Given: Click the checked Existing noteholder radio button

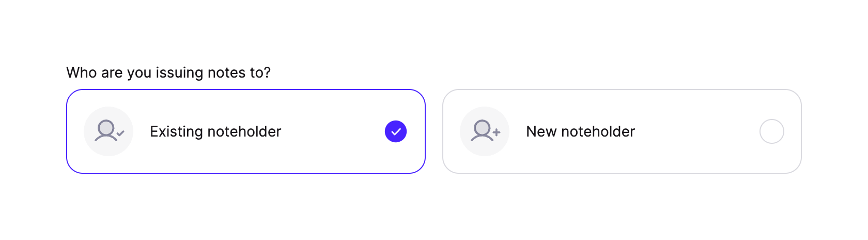Looking at the screenshot, I should tap(396, 131).
